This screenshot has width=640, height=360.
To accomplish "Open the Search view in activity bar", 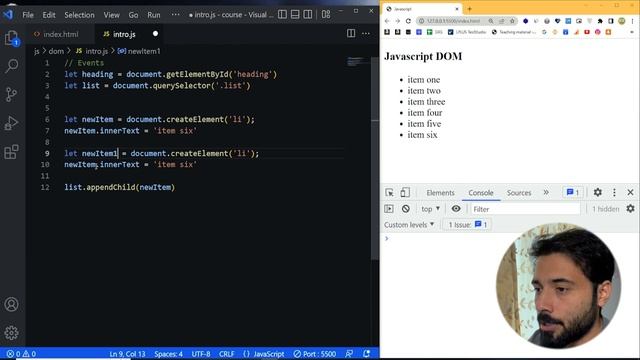I will pos(11,66).
